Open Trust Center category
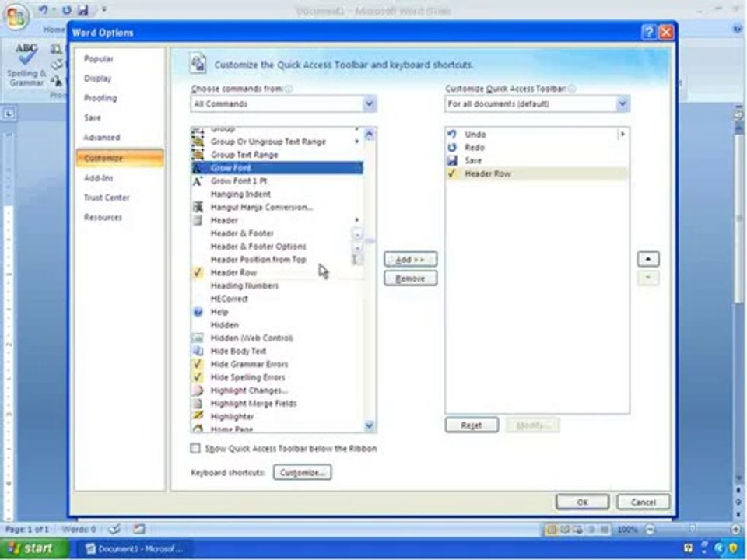Viewport: 747px width, 560px height. pos(107,198)
